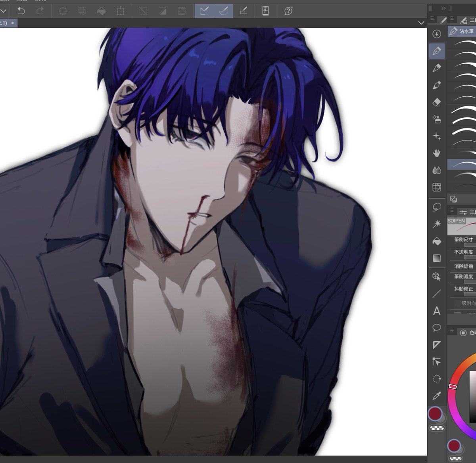Select the open canvas document tab
This screenshot has height=463, width=476.
8,23
